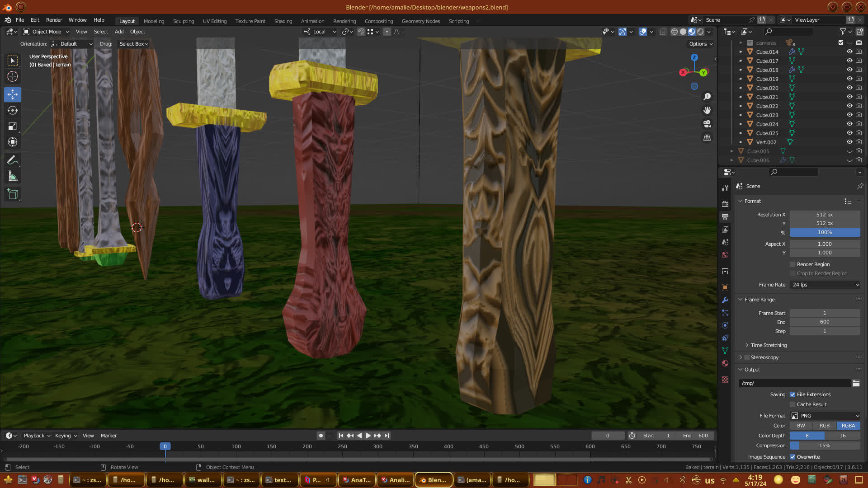Click the Add Cube tool icon
Screen dimensions: 868x488
pyautogui.click(x=13, y=194)
